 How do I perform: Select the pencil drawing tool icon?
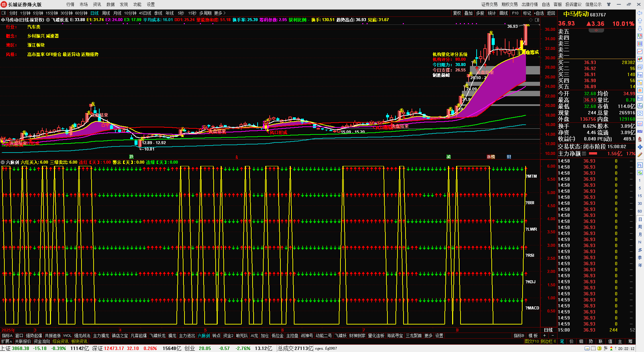pos(640,155)
